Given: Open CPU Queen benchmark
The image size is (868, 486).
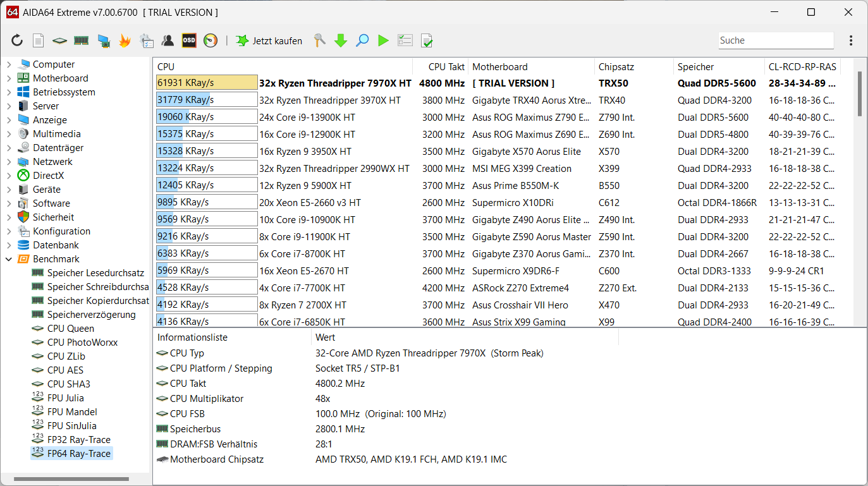Looking at the screenshot, I should pos(70,329).
